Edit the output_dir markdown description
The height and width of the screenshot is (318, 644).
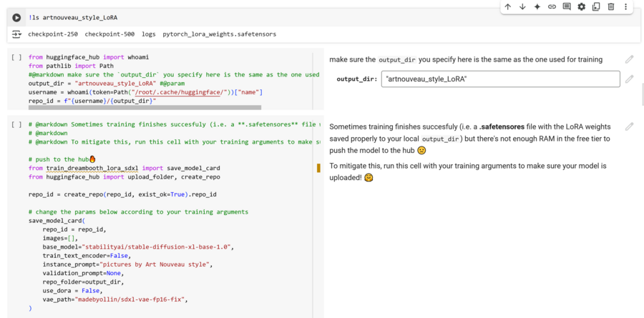(629, 59)
